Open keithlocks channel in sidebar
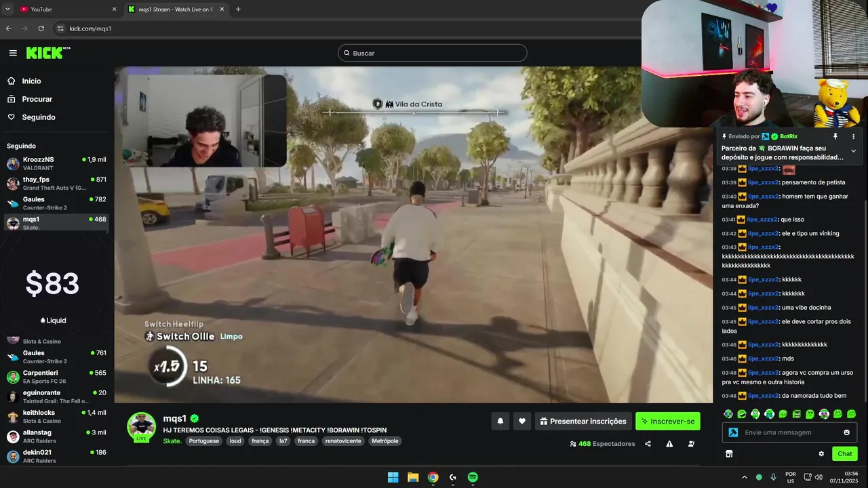The width and height of the screenshot is (868, 488). click(x=57, y=416)
